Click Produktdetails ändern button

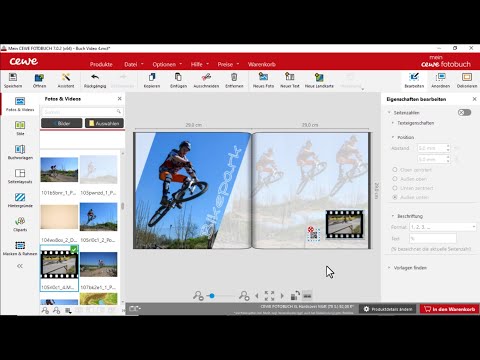point(388,309)
